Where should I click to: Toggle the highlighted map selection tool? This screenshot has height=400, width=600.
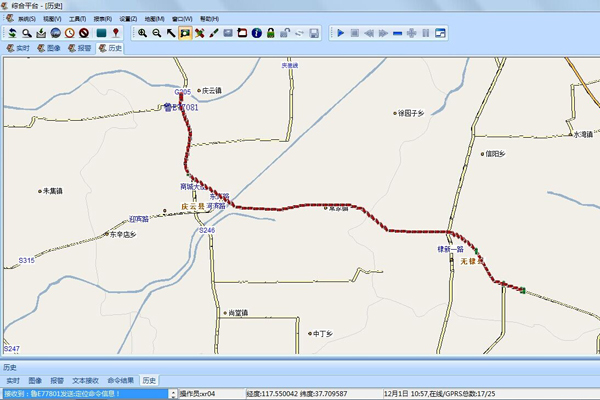185,33
